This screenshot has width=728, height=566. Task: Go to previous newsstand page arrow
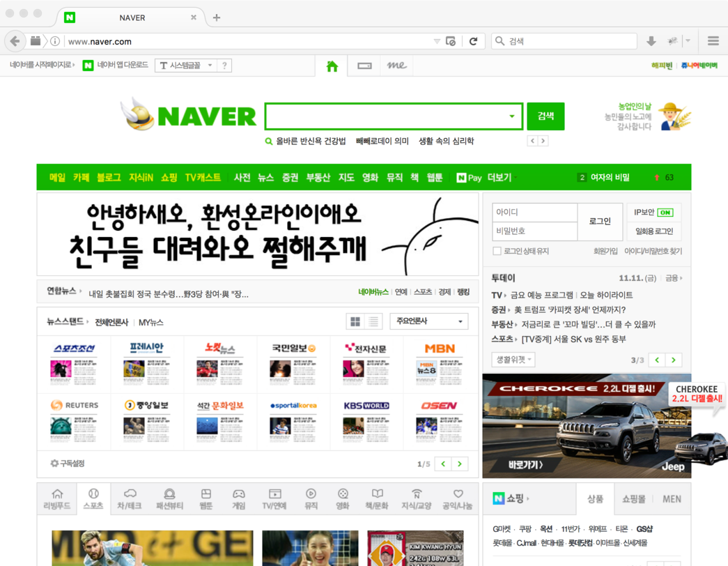(x=443, y=464)
